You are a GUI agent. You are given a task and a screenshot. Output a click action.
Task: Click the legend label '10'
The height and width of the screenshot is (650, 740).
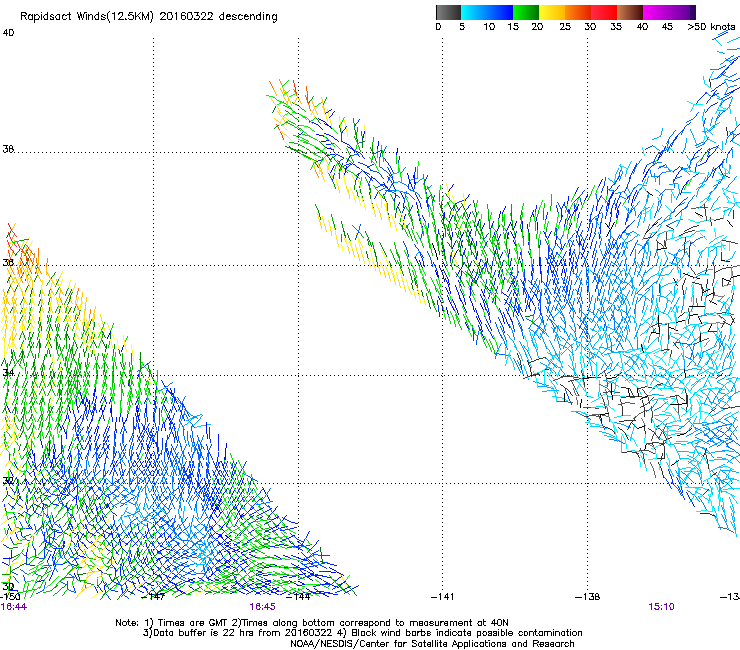489,27
